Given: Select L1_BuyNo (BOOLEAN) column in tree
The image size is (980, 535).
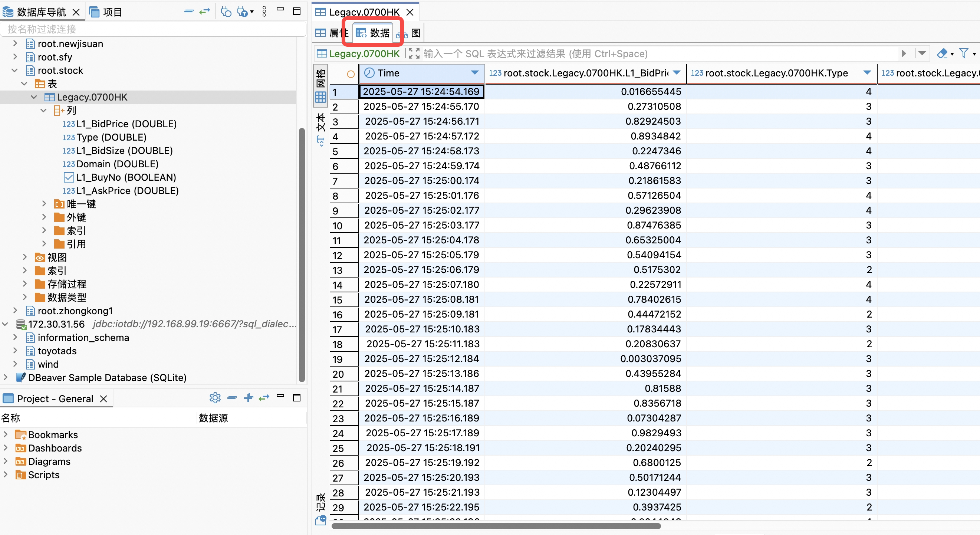Looking at the screenshot, I should click(x=126, y=177).
